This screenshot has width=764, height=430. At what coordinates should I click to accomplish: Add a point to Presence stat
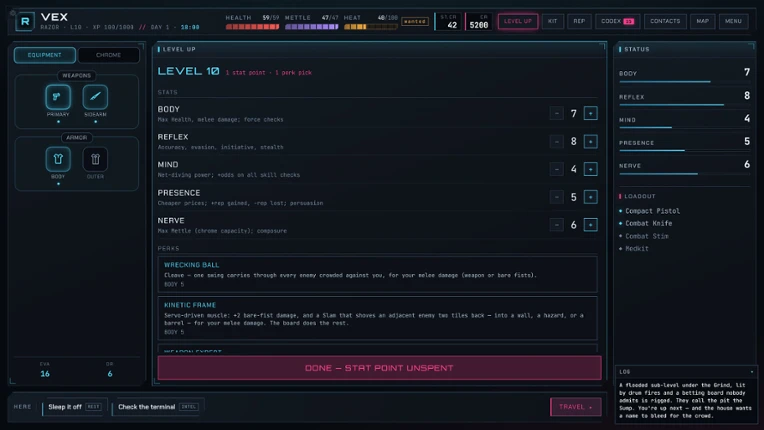coord(591,197)
